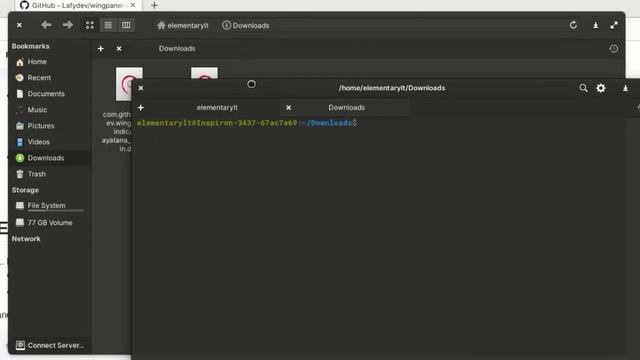This screenshot has height=360, width=640.
Task: Select the second deb package file thumbnail
Action: click(x=204, y=73)
